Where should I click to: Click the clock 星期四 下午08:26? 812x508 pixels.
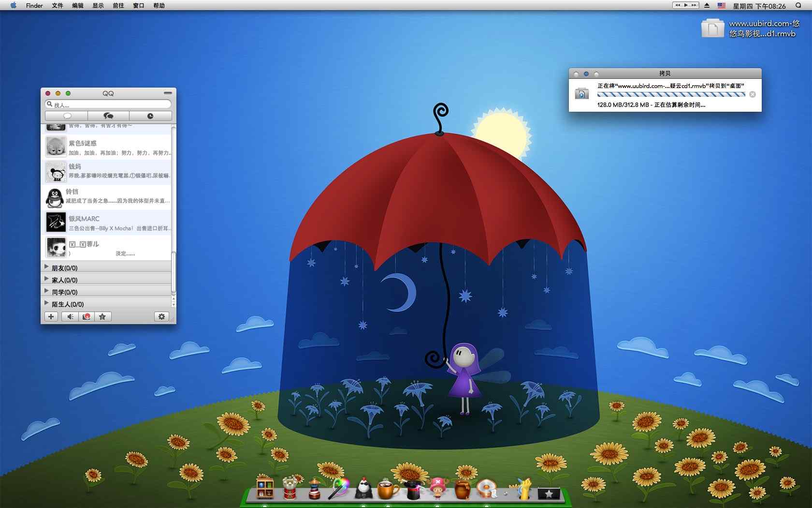click(759, 6)
